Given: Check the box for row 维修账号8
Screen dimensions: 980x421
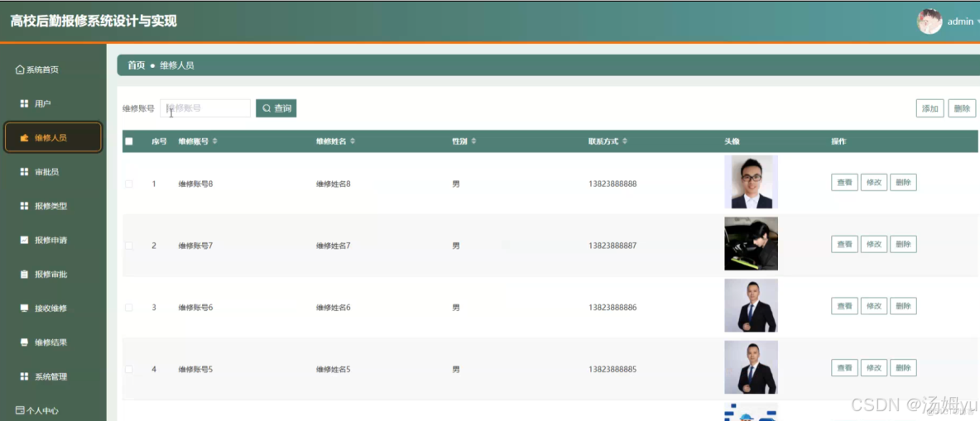Looking at the screenshot, I should coord(129,184).
